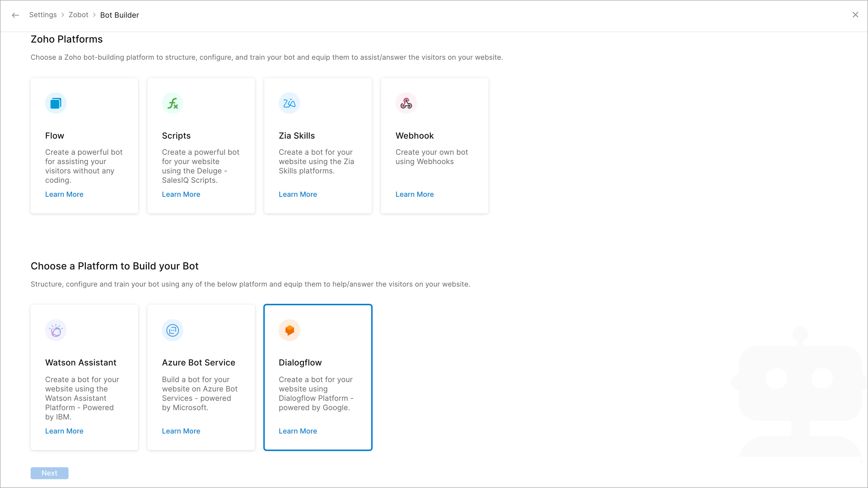868x488 pixels.
Task: Click the Azure description mentioning Microsoft
Action: tap(200, 393)
